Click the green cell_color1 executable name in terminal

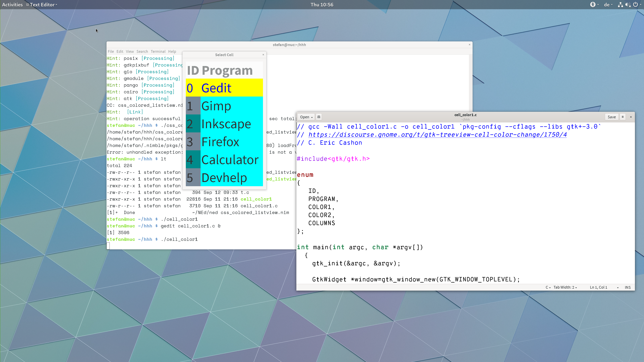pos(256,199)
